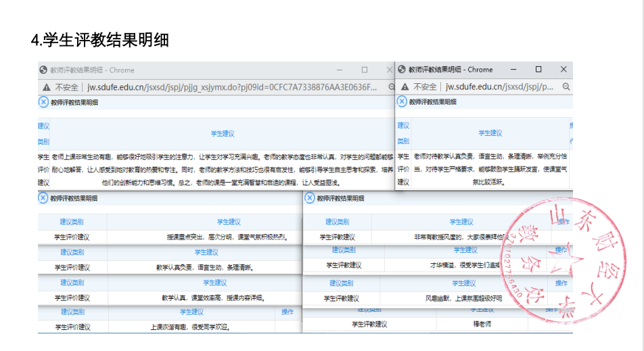The image size is (644, 351).
Task: Close the bottom-left 教师评教结果明细 panel
Action: tap(43, 198)
